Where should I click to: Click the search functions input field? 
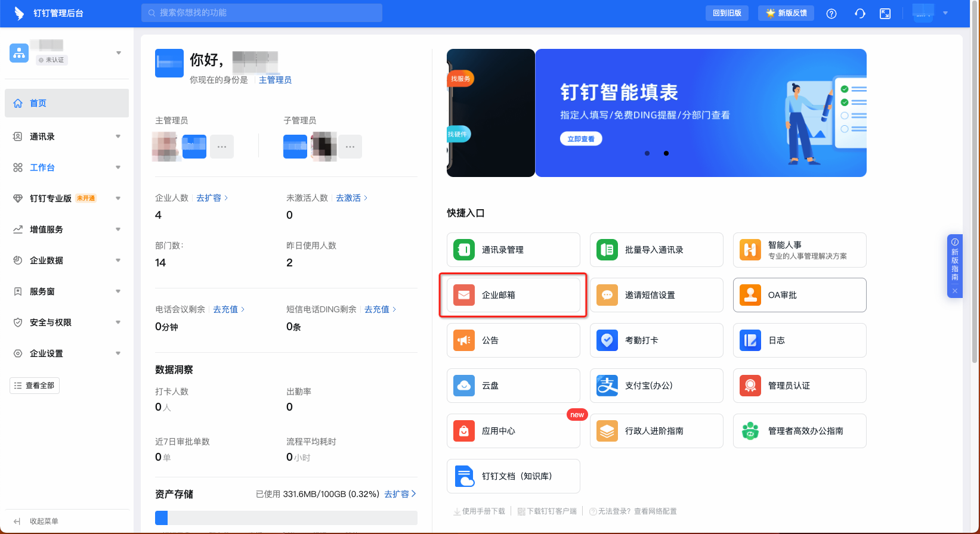tap(262, 13)
